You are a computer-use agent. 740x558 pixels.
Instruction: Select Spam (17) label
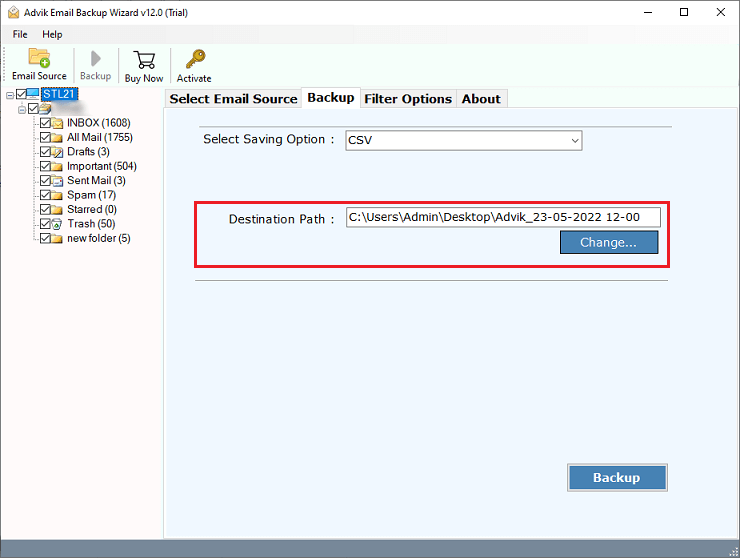coord(91,195)
